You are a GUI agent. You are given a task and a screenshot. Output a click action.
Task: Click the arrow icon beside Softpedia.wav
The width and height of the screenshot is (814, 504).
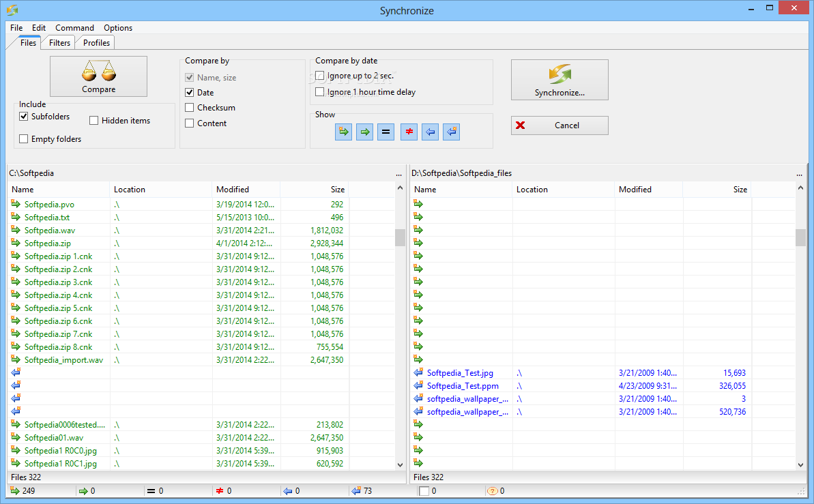click(16, 230)
